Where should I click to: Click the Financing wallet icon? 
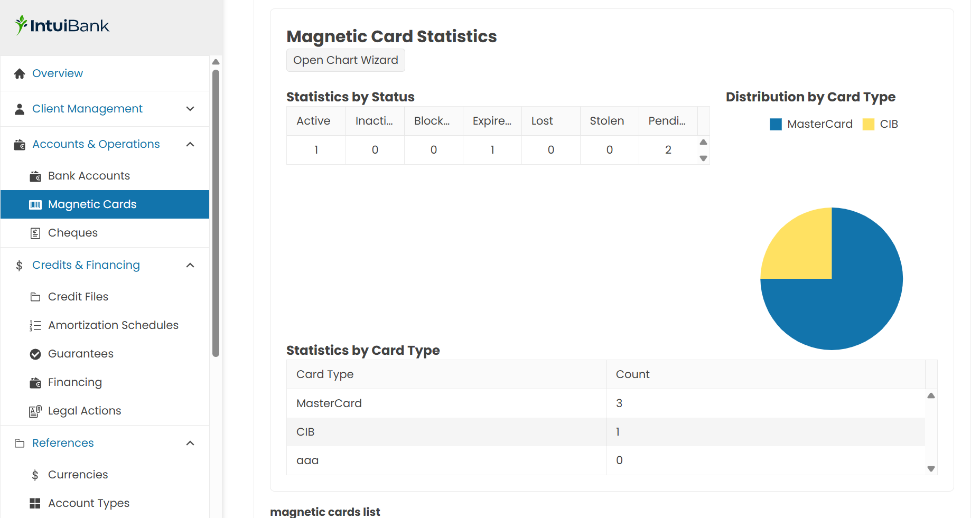[x=35, y=382]
